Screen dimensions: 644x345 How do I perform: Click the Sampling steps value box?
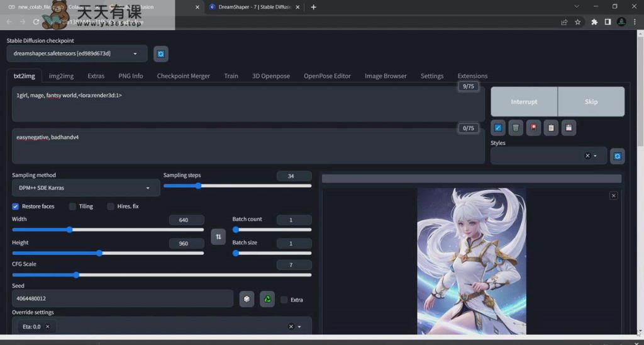(x=294, y=176)
